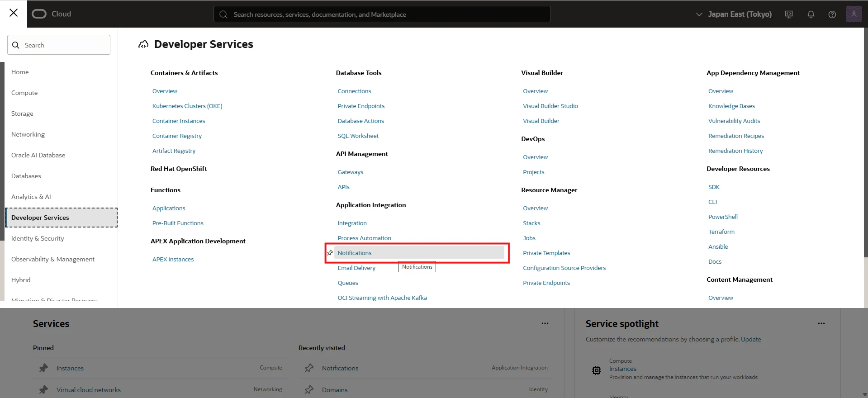The image size is (868, 398).
Task: Open Container Instances link
Action: point(179,121)
